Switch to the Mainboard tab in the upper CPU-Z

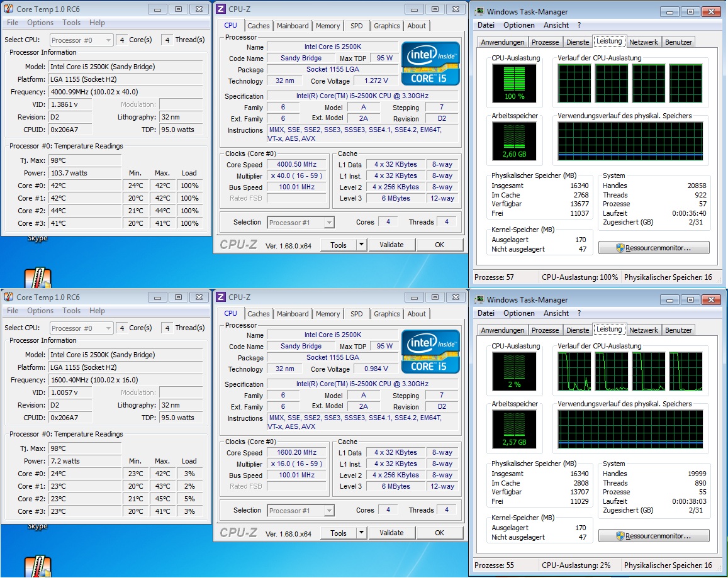[x=293, y=26]
